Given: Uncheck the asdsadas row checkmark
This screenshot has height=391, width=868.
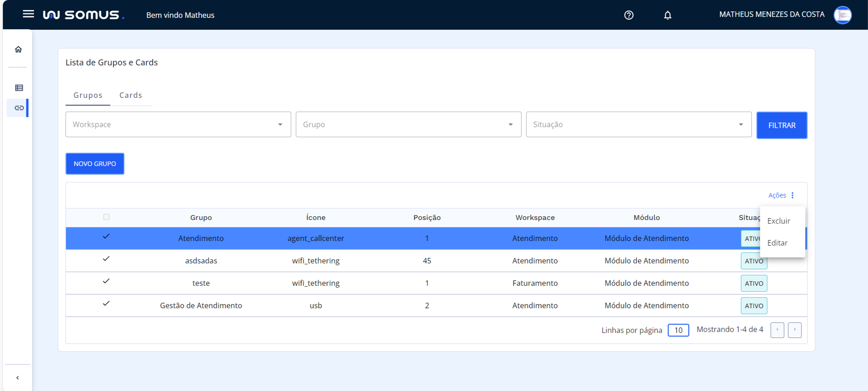Looking at the screenshot, I should click(106, 259).
